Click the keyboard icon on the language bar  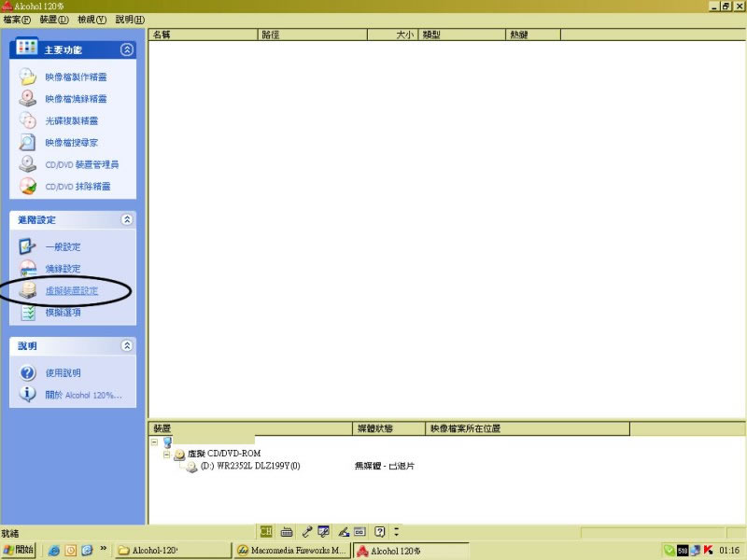click(287, 531)
